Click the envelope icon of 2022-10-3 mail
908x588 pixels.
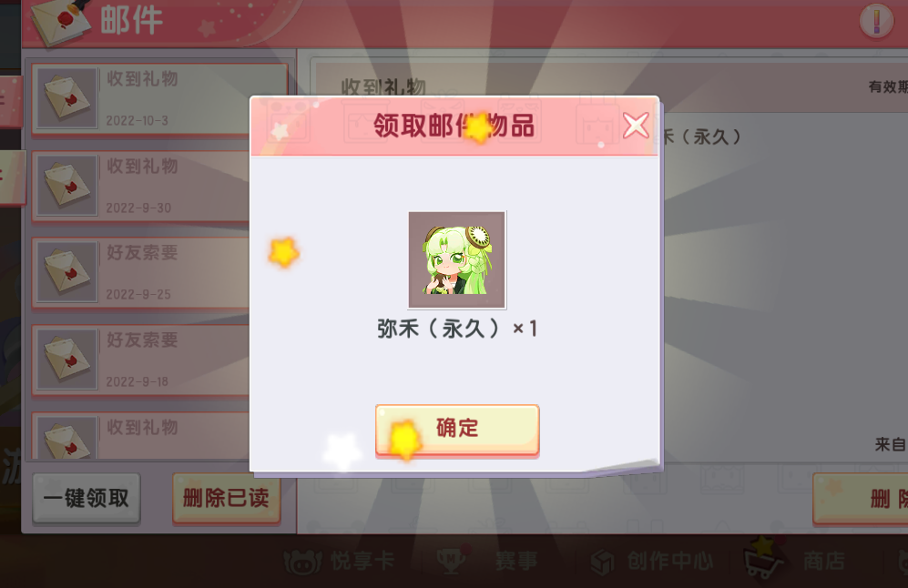[67, 98]
